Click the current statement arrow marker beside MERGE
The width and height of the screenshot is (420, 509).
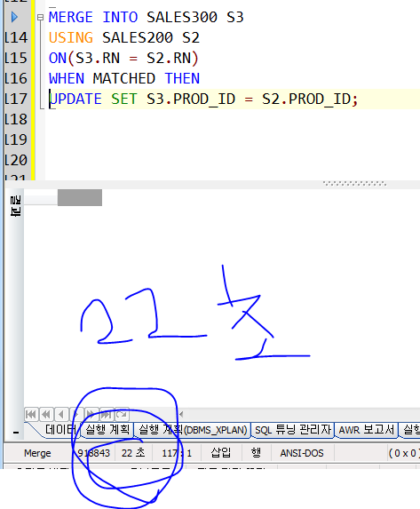coord(14,17)
